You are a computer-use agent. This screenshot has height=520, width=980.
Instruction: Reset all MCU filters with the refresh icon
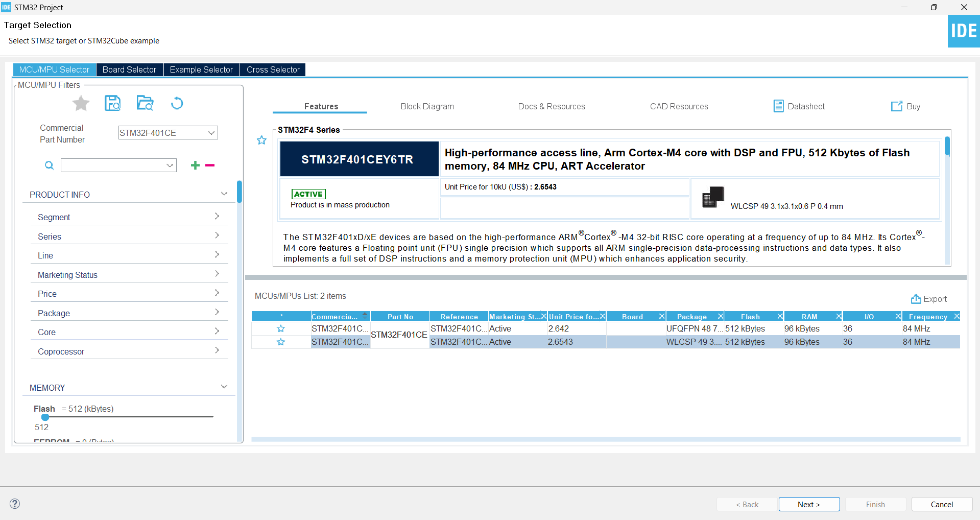[x=177, y=103]
